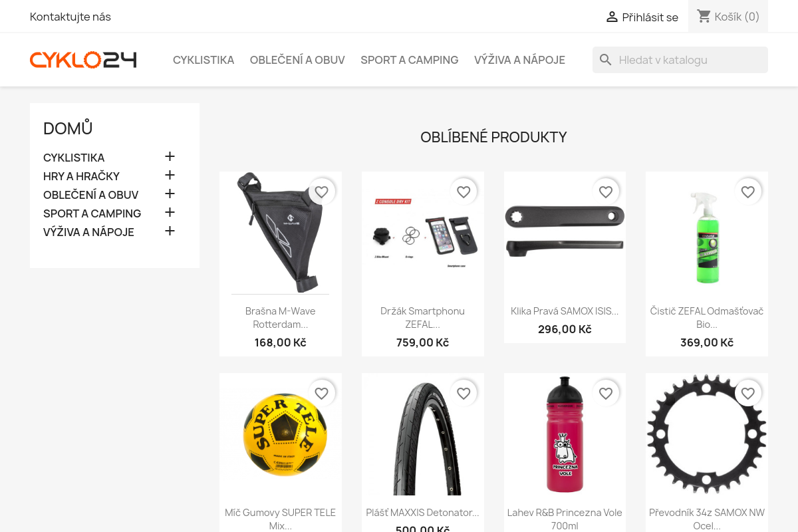The height and width of the screenshot is (532, 798).
Task: Click heart icon on Plášť MAXXIS Detonator
Action: [x=464, y=394]
